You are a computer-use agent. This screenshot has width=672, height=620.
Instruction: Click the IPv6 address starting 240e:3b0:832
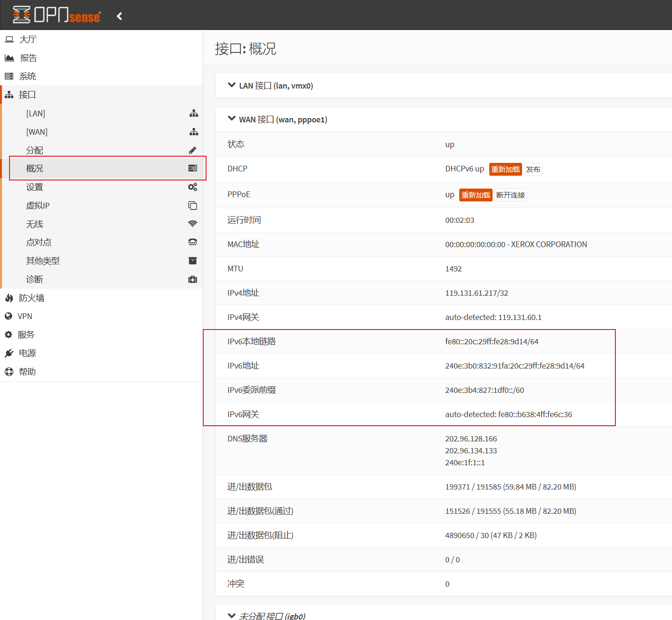(514, 366)
